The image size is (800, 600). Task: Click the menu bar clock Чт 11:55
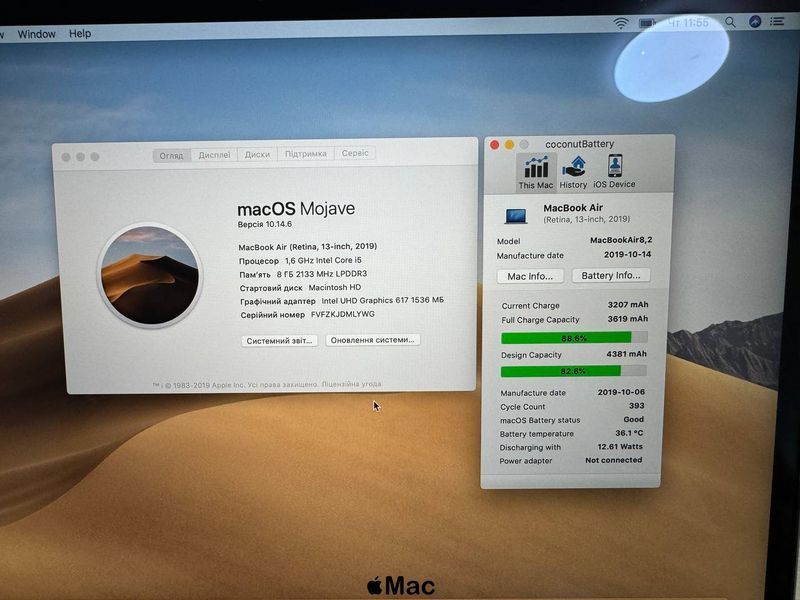[688, 22]
